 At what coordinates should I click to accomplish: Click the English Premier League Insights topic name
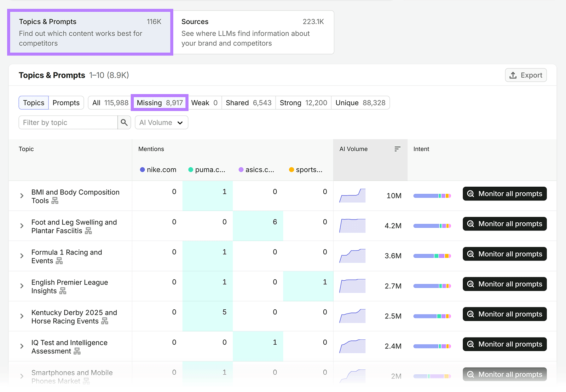pos(70,286)
